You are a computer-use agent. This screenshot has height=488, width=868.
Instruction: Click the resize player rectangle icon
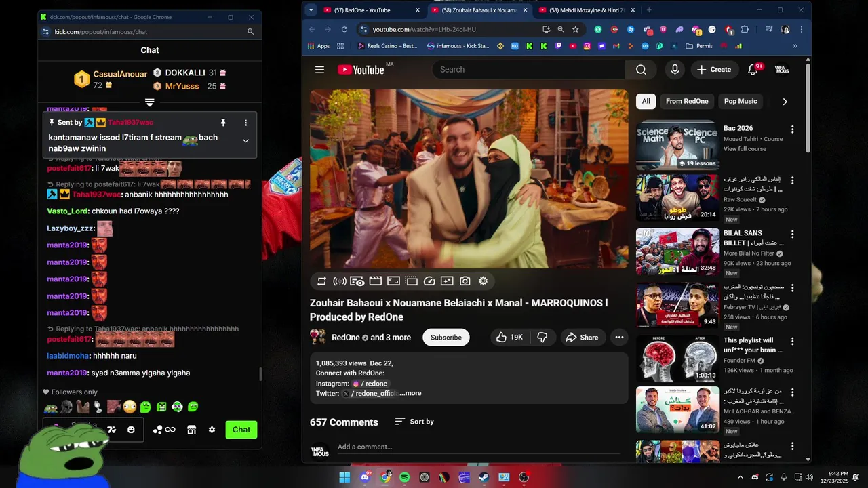point(393,281)
